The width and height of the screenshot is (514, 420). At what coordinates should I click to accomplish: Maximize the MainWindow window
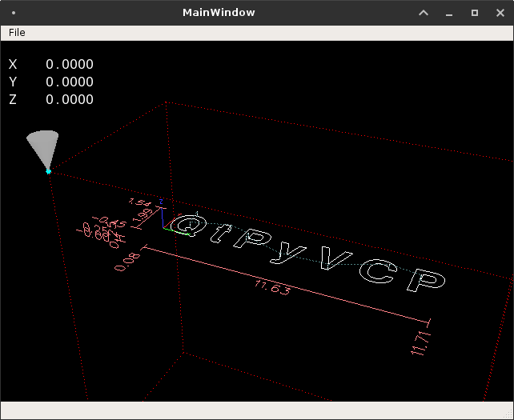tap(475, 13)
